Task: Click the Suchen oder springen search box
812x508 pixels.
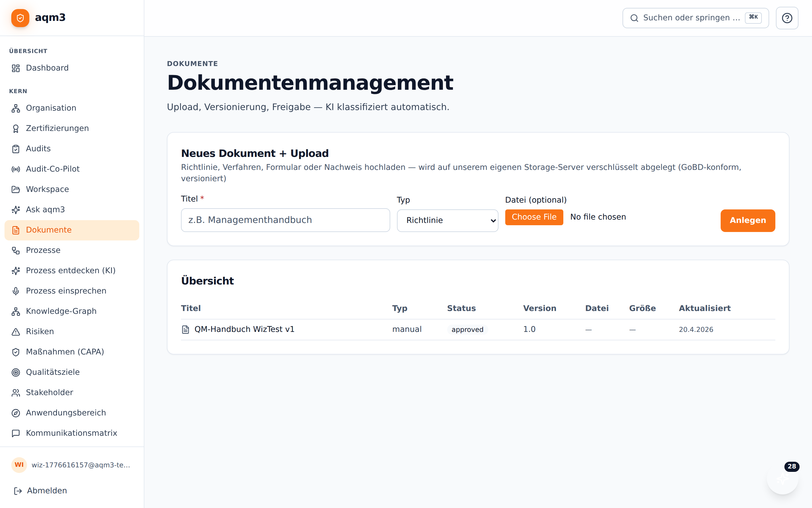Action: 695,18
